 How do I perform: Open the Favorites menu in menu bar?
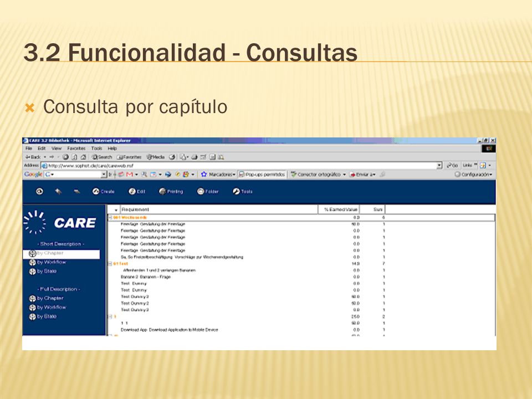(x=76, y=149)
